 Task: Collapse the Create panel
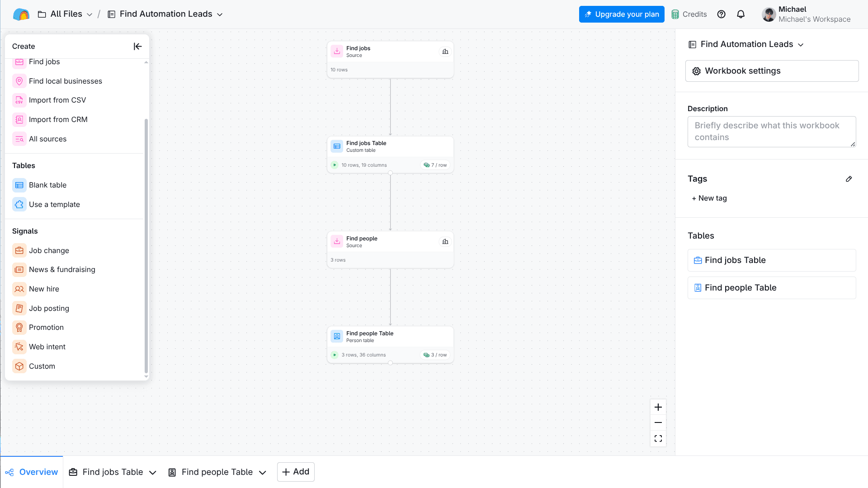coord(137,46)
